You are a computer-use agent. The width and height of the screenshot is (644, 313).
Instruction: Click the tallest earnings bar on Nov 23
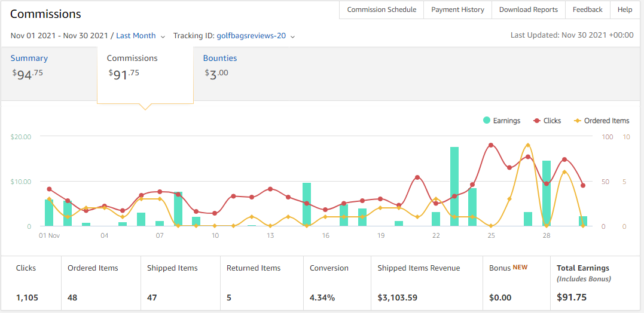[x=454, y=186]
